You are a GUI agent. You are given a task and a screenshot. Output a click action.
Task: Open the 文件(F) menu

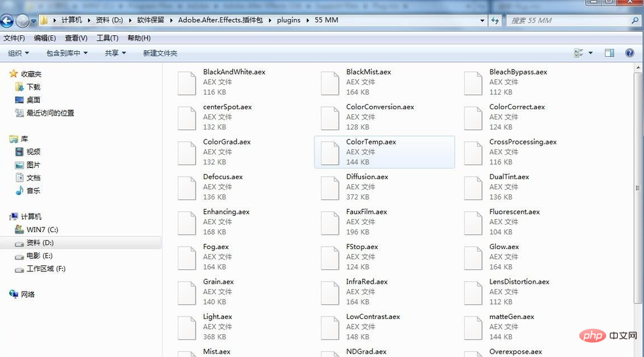click(x=14, y=38)
